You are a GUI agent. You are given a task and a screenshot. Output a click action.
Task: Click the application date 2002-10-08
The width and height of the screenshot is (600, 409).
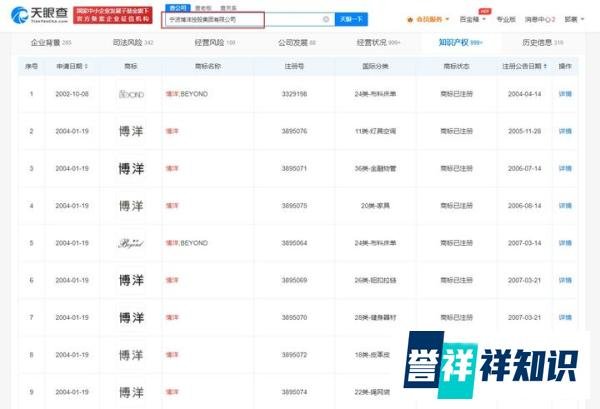[72, 94]
